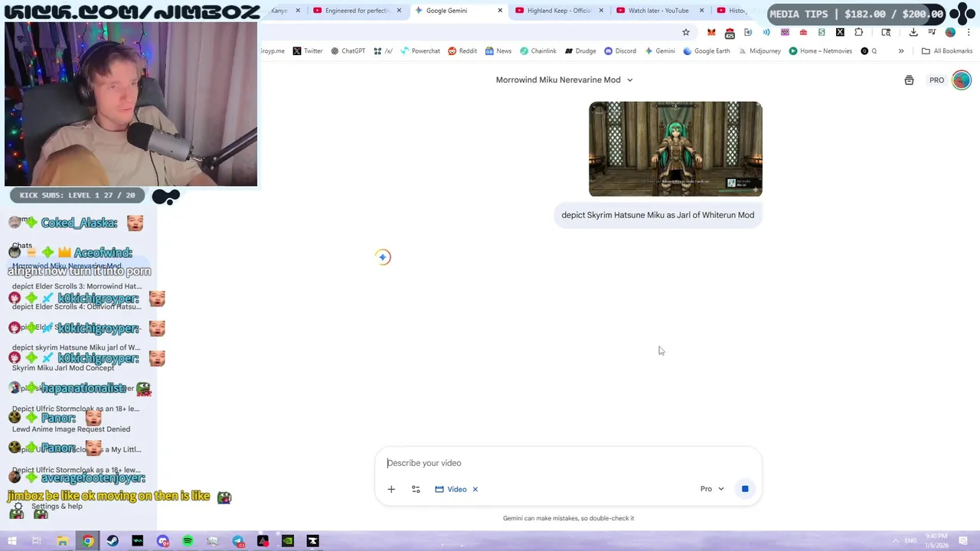This screenshot has width=980, height=551.
Task: Open the News bookmark
Action: pyautogui.click(x=498, y=51)
